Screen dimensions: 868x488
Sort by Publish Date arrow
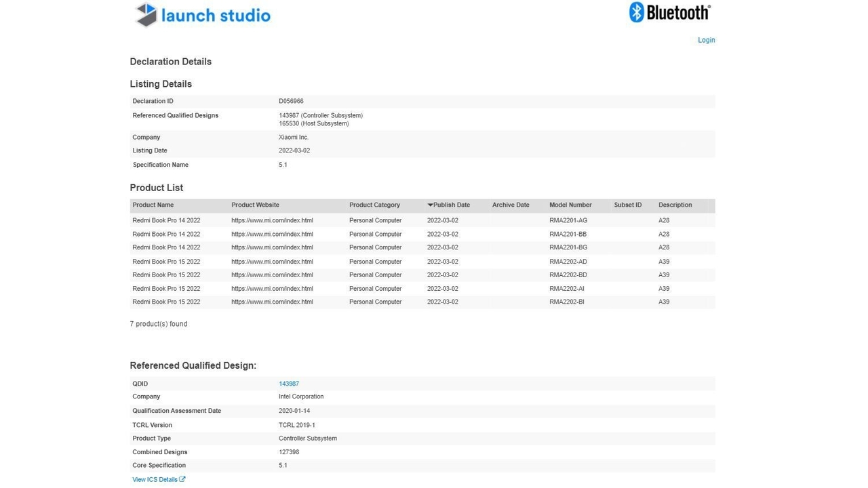point(430,205)
